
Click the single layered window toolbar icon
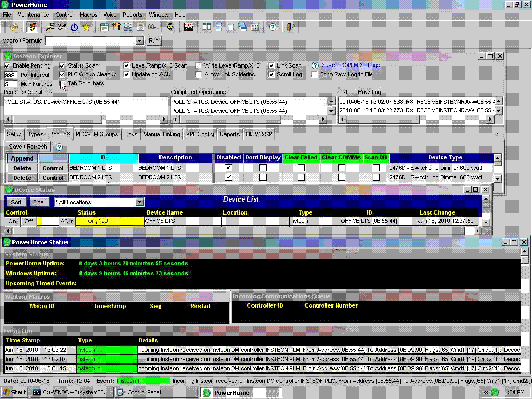[x=231, y=27]
